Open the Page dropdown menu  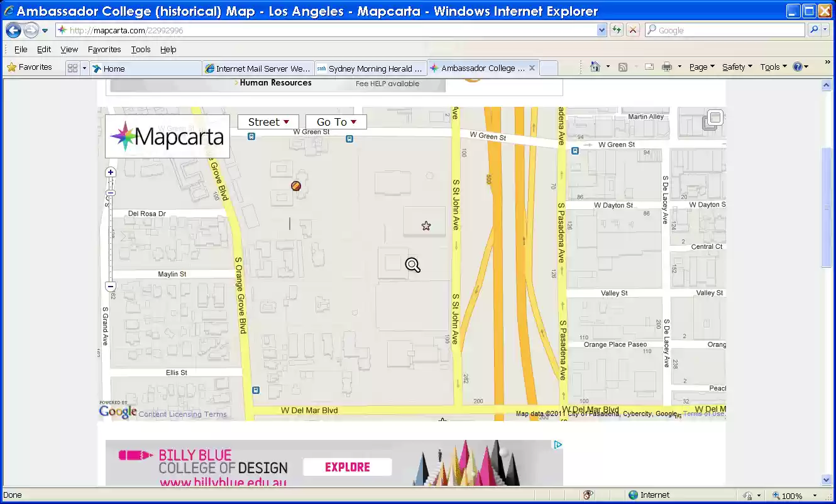point(701,67)
